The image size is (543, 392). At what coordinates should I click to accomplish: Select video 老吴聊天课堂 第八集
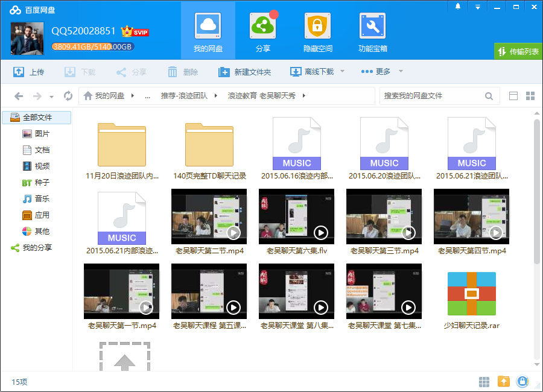[x=297, y=297]
